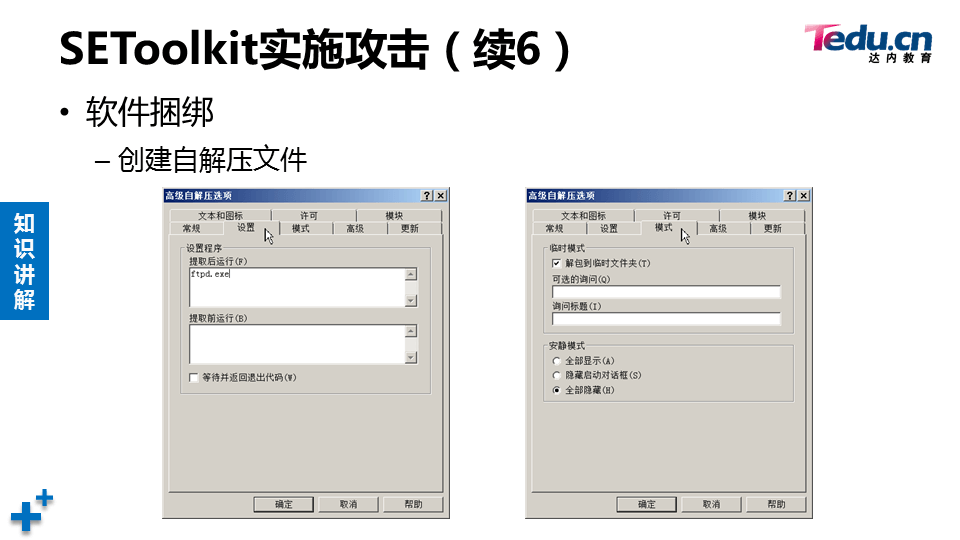960x540 pixels.
Task: Click the 可选的询问 input field
Action: tap(666, 292)
